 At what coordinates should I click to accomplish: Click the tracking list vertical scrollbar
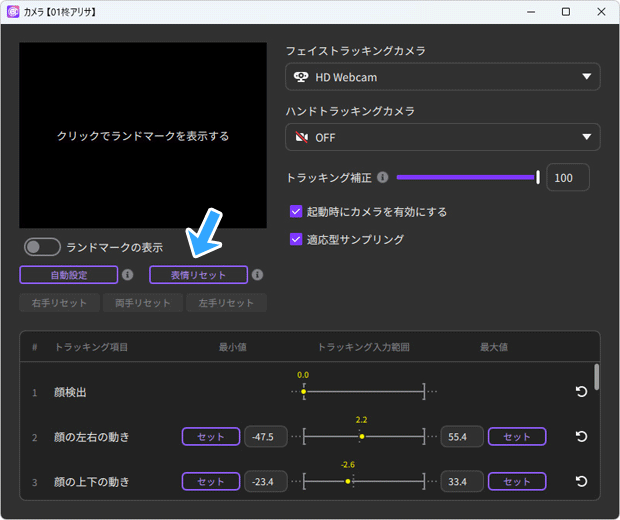[x=596, y=377]
